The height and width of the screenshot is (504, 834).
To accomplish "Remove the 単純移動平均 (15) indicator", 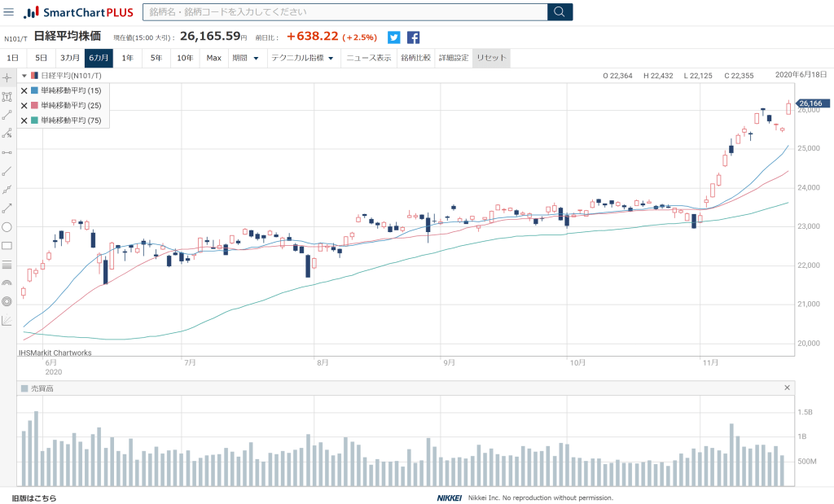I will [x=24, y=91].
